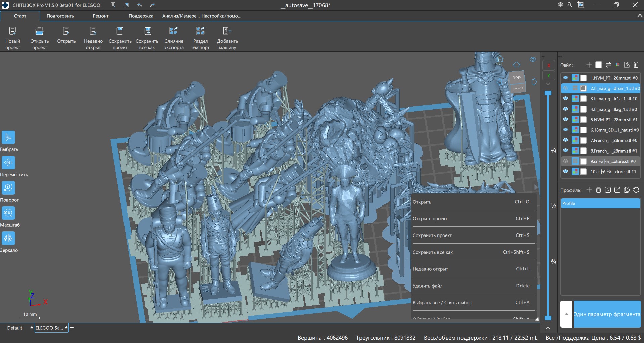Switch to the Поддержка tab
The width and height of the screenshot is (644, 343).
pyautogui.click(x=141, y=16)
